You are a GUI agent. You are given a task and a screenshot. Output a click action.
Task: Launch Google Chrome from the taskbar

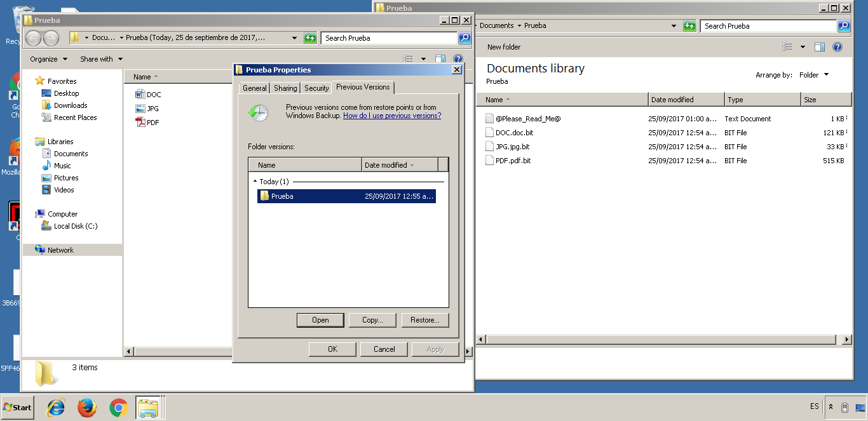(x=118, y=408)
